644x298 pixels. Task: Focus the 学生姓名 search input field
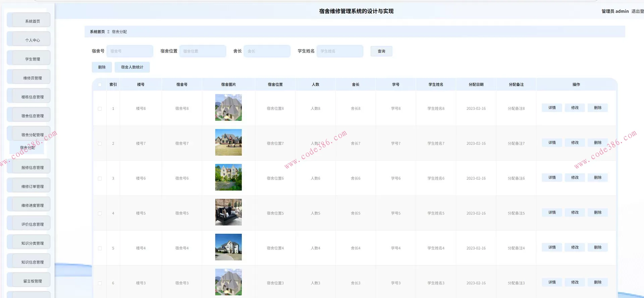pyautogui.click(x=340, y=51)
